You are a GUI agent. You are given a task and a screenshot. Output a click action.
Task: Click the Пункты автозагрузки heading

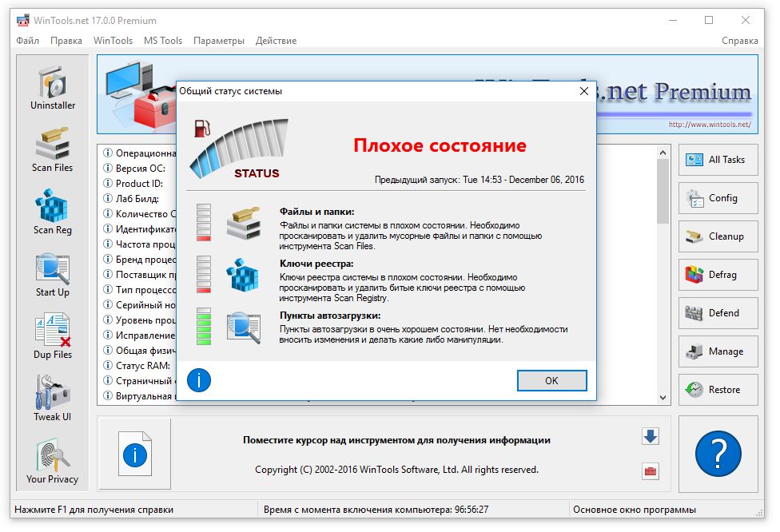(330, 316)
